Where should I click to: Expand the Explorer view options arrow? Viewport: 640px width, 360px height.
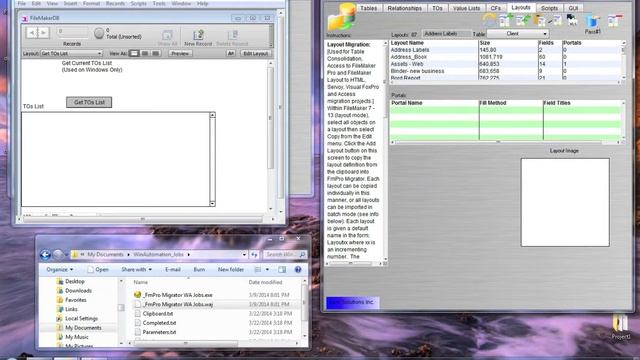(267, 269)
